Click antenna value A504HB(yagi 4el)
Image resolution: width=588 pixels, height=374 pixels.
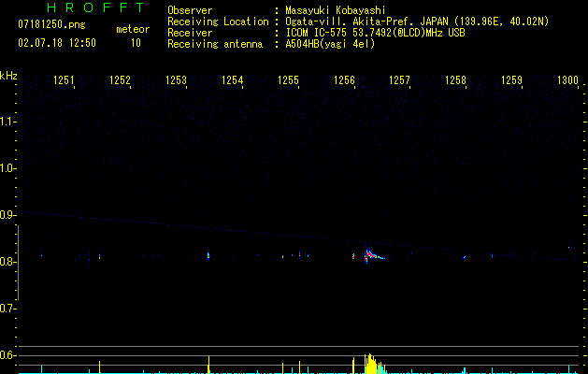(330, 44)
